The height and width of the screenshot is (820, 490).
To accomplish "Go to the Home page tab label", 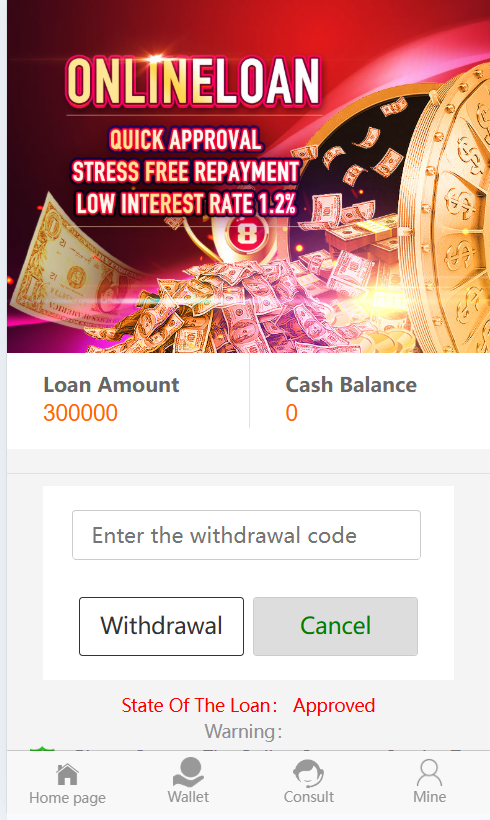I will click(x=67, y=798).
